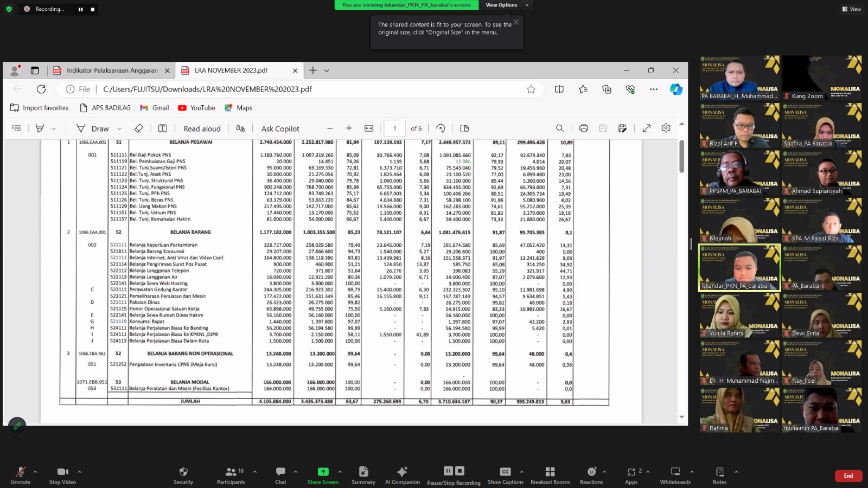868x488 pixels.
Task: Click the red End meeting button
Action: (848, 476)
